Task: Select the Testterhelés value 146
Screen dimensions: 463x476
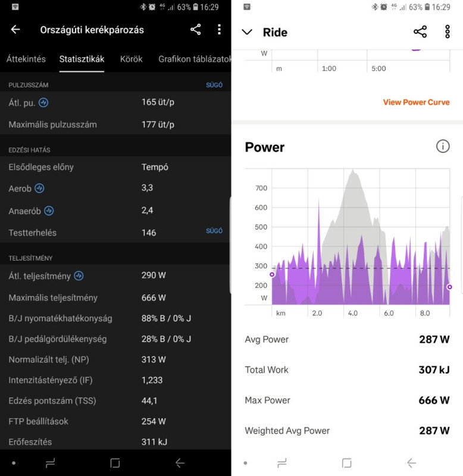Action: tap(149, 233)
